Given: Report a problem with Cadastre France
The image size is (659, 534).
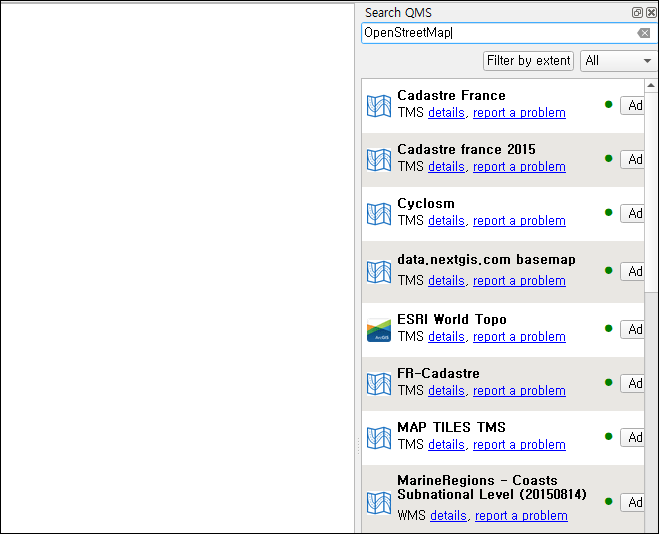Looking at the screenshot, I should click(x=519, y=113).
